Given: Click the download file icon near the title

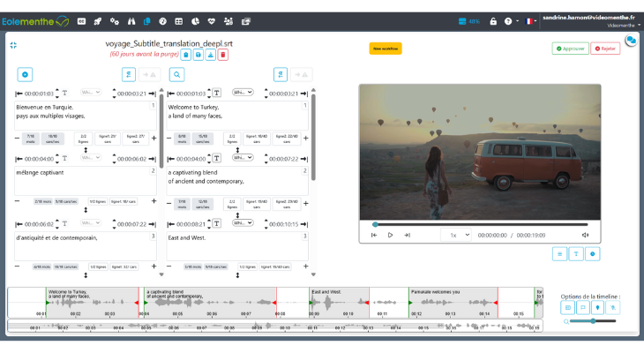Looking at the screenshot, I should point(211,55).
